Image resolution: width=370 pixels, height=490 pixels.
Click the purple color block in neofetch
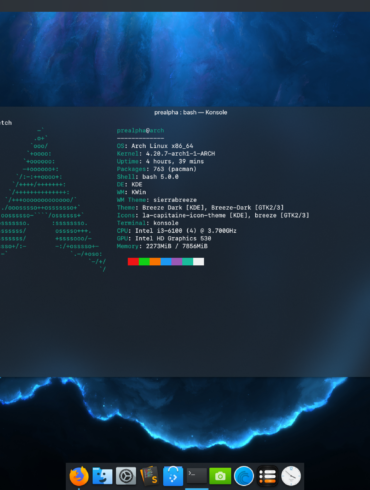point(177,262)
